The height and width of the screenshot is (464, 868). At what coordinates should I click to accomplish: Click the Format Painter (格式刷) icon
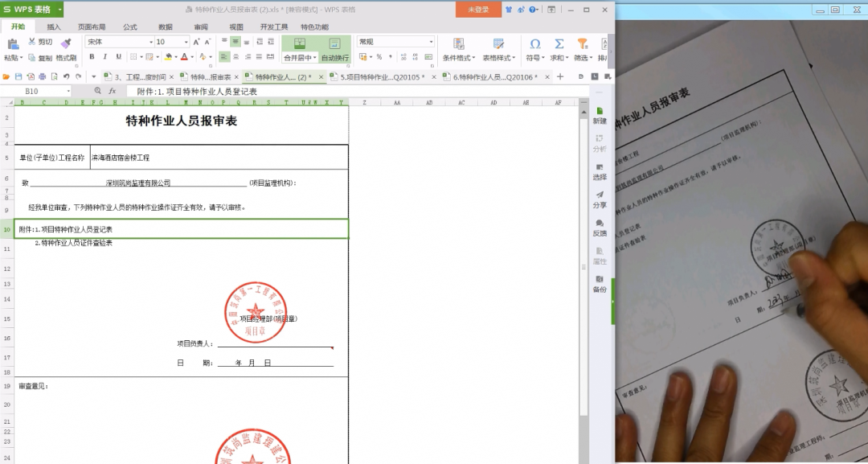[66, 43]
